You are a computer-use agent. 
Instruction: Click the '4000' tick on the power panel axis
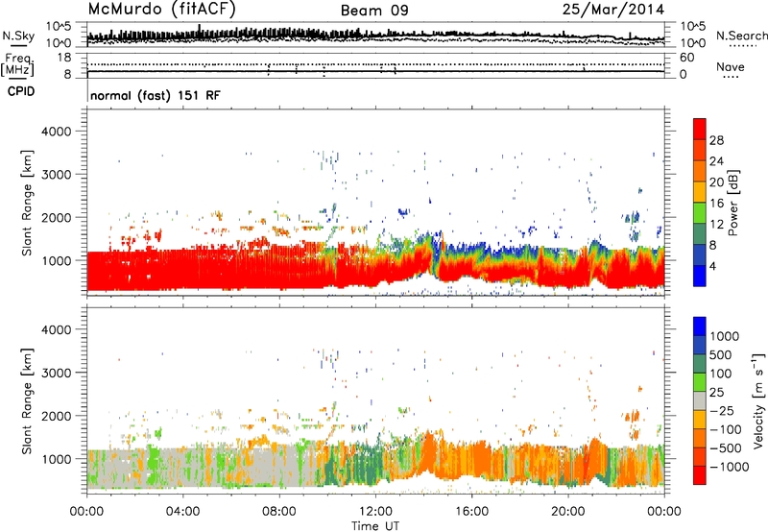coord(57,132)
